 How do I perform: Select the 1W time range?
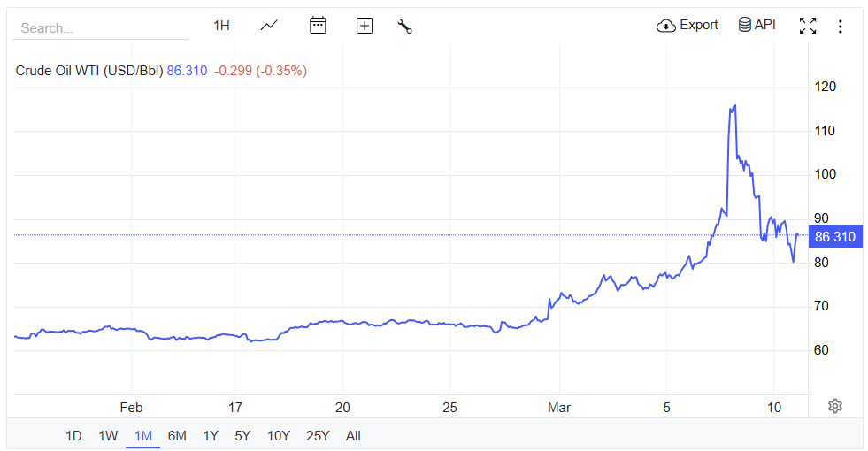(x=108, y=436)
